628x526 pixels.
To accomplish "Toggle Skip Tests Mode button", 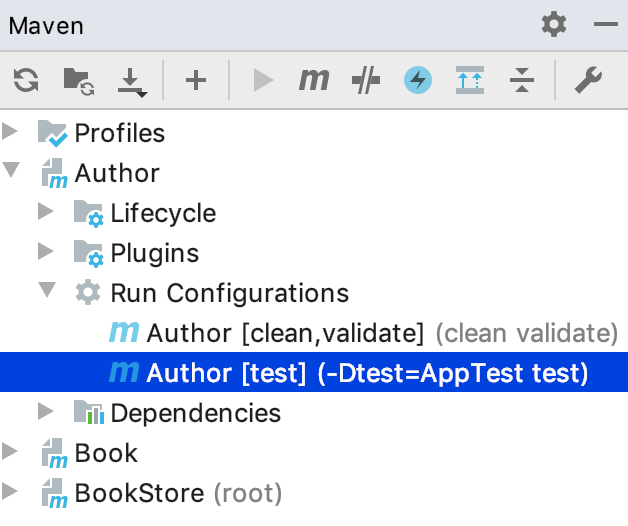I will point(418,81).
